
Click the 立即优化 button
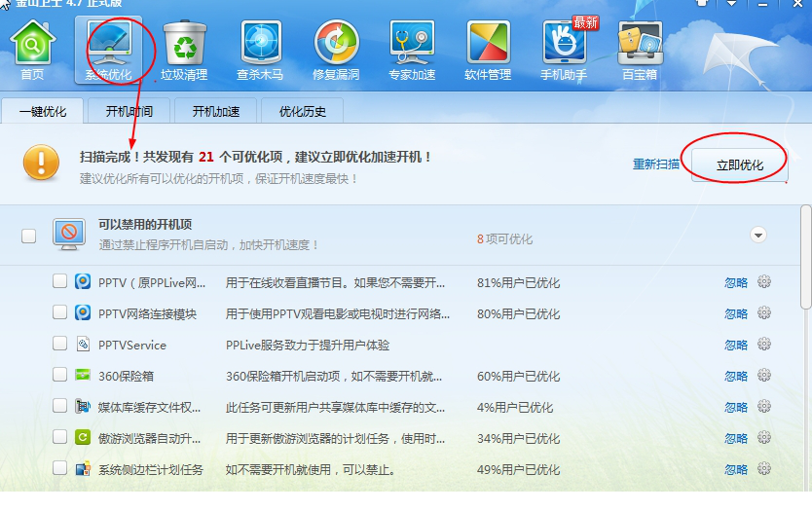pyautogui.click(x=739, y=165)
